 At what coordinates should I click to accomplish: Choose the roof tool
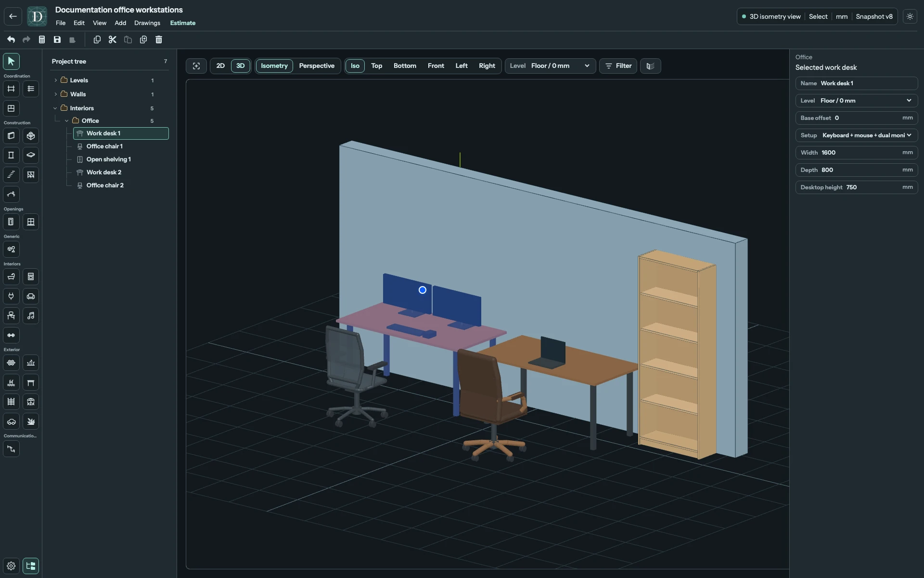click(x=11, y=194)
